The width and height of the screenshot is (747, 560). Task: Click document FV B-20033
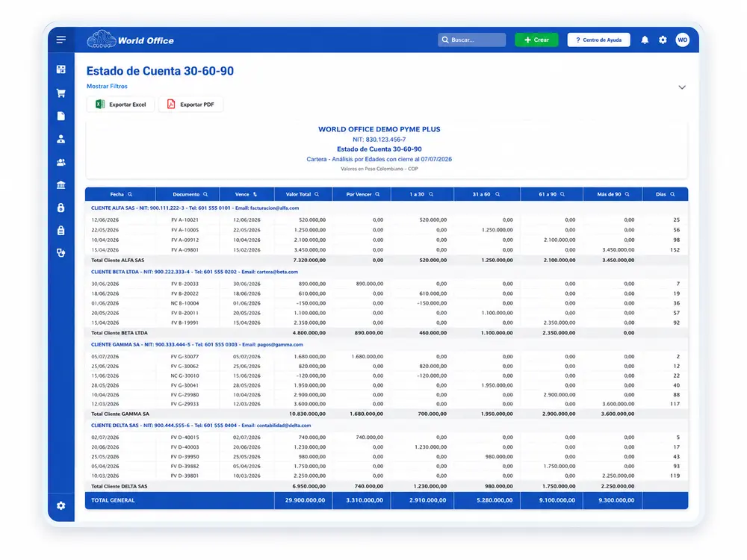point(185,284)
